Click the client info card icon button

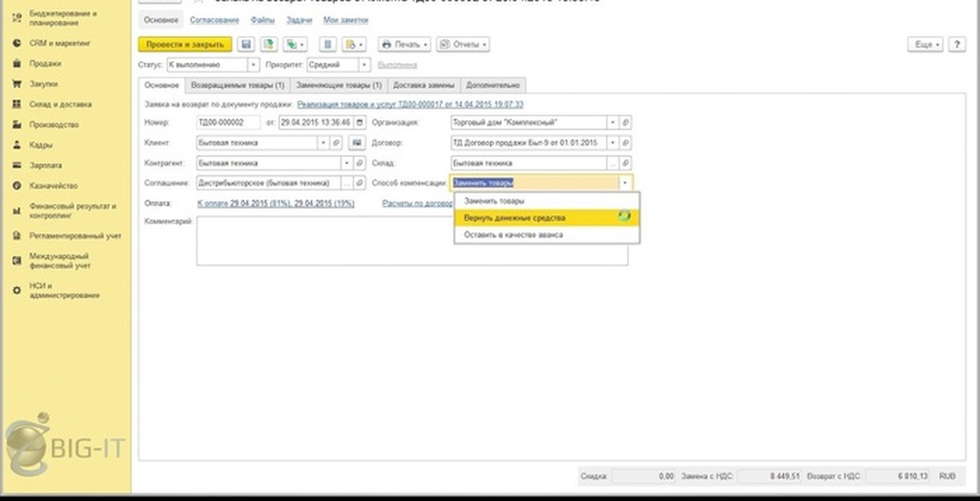pyautogui.click(x=356, y=143)
